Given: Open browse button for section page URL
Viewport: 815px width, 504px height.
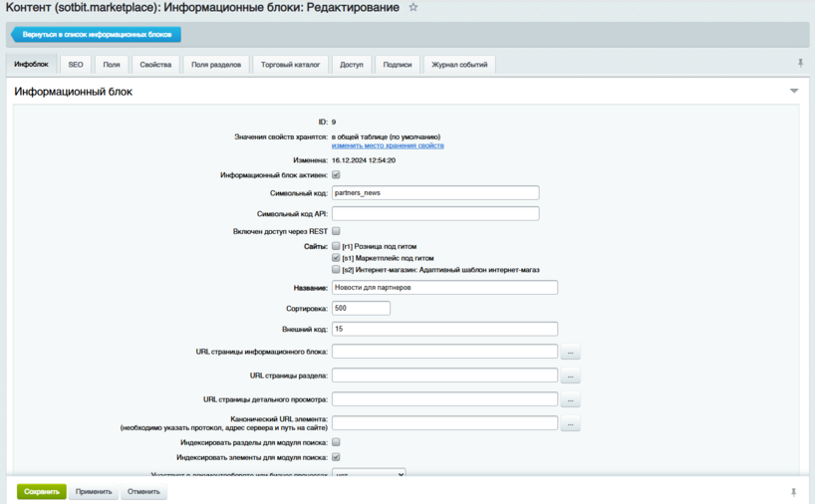Looking at the screenshot, I should coord(570,377).
